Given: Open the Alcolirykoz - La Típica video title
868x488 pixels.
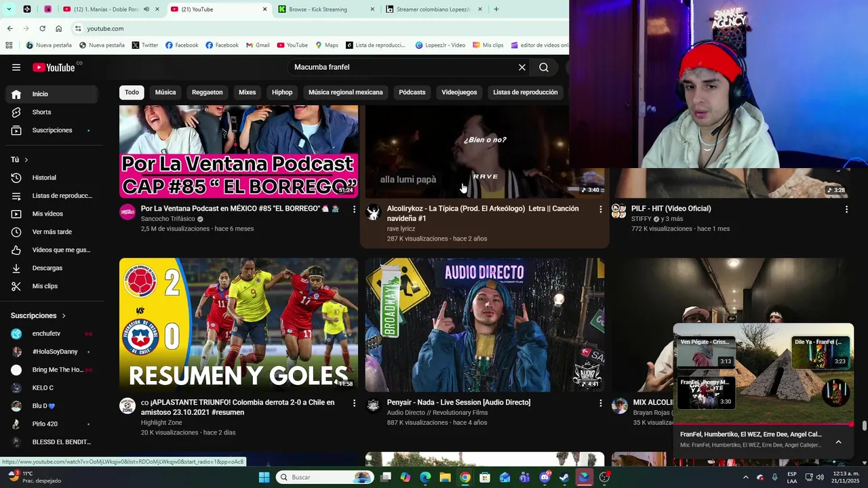Looking at the screenshot, I should (483, 213).
